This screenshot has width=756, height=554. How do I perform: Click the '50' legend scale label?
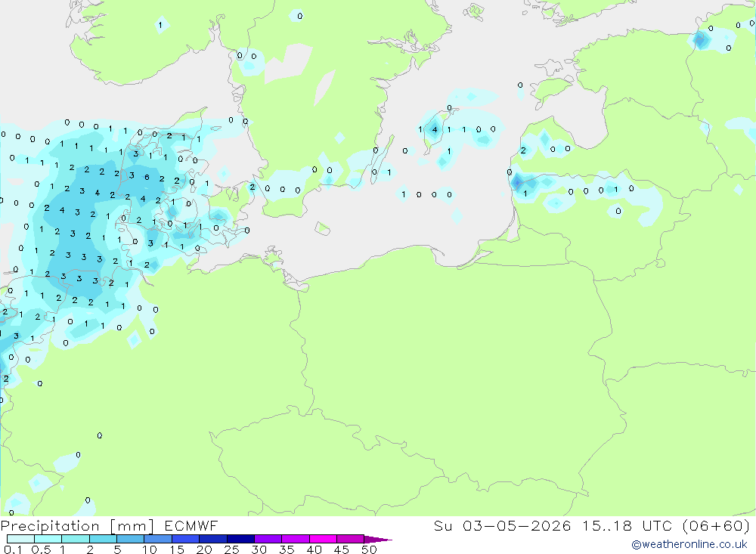point(369,549)
